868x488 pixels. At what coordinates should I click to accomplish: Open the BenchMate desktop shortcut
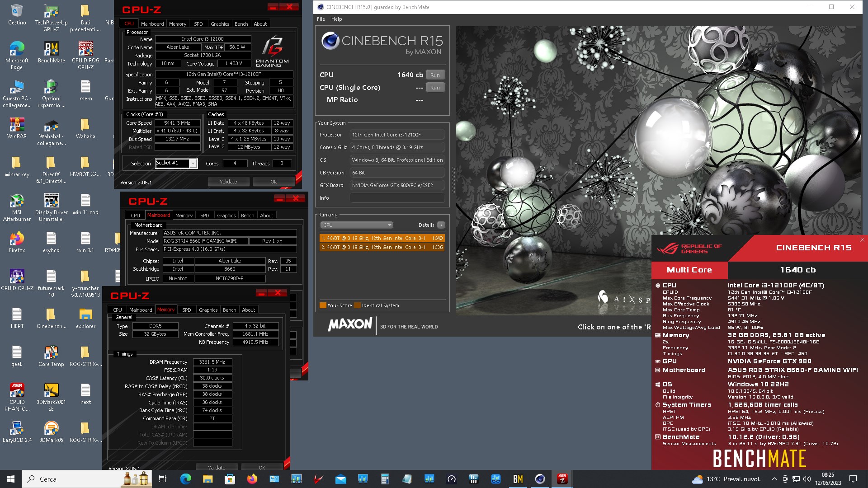tap(51, 52)
